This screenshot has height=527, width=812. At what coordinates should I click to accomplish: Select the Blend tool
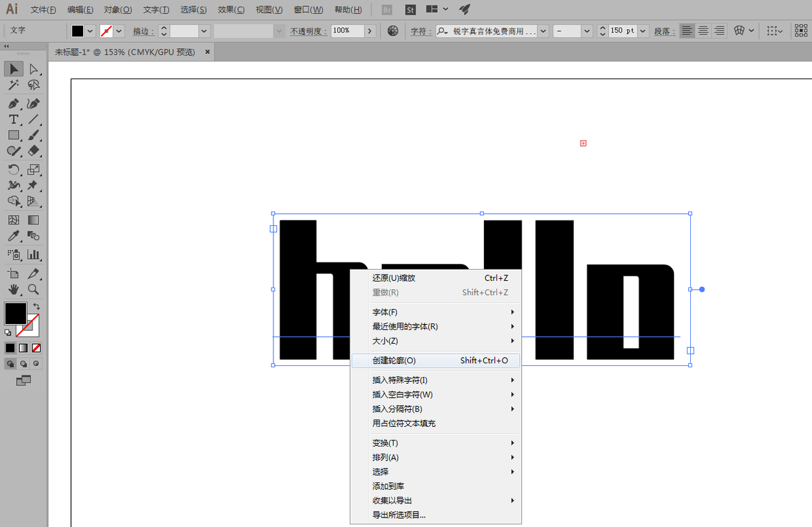(x=33, y=236)
